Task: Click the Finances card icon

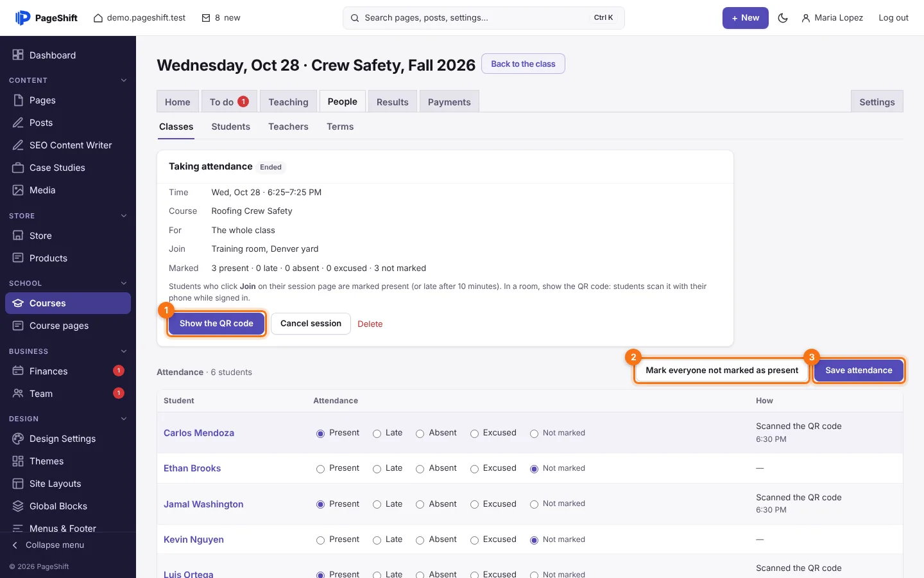Action: click(18, 371)
